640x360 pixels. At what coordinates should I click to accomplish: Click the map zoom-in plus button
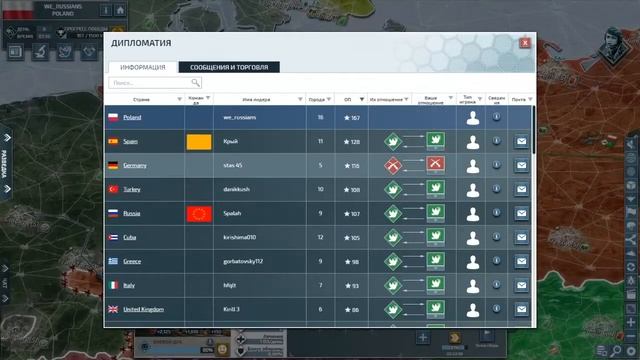point(631,322)
